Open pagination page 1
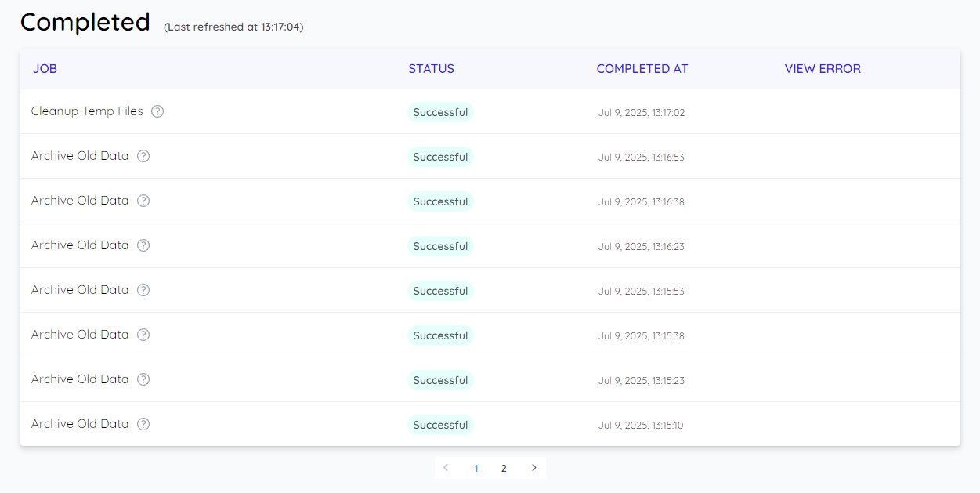This screenshot has height=493, width=980. point(476,468)
